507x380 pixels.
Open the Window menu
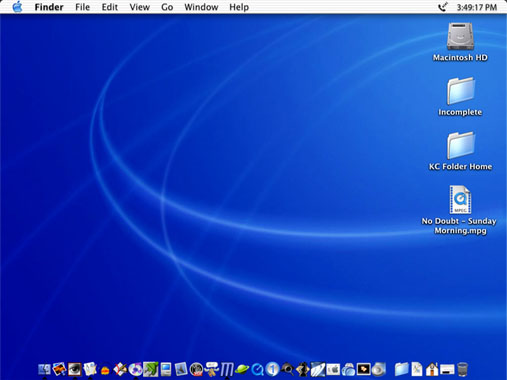pyautogui.click(x=201, y=7)
